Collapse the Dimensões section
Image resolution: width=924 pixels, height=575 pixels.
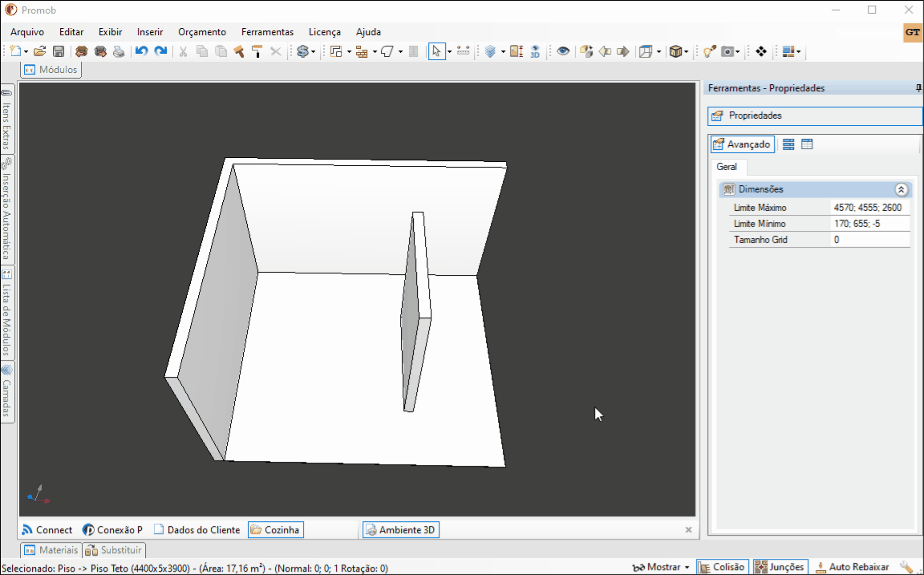click(901, 190)
